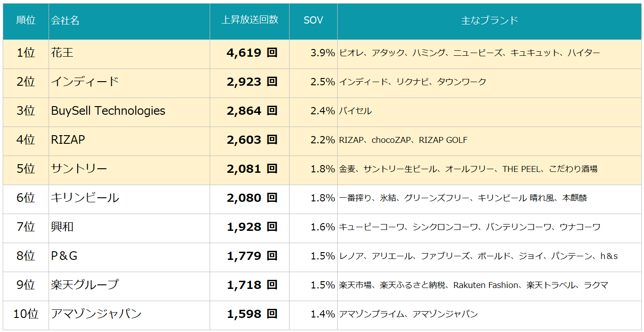The image size is (644, 332).
Task: Select the RIZAP company name cell
Action: coord(129,140)
